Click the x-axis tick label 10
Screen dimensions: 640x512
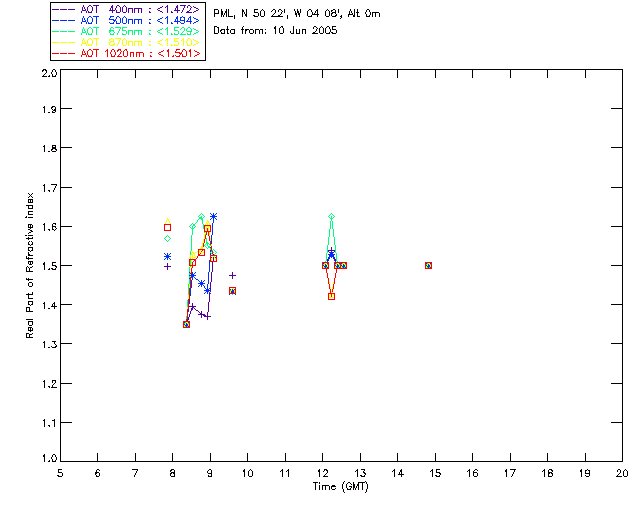(247, 473)
